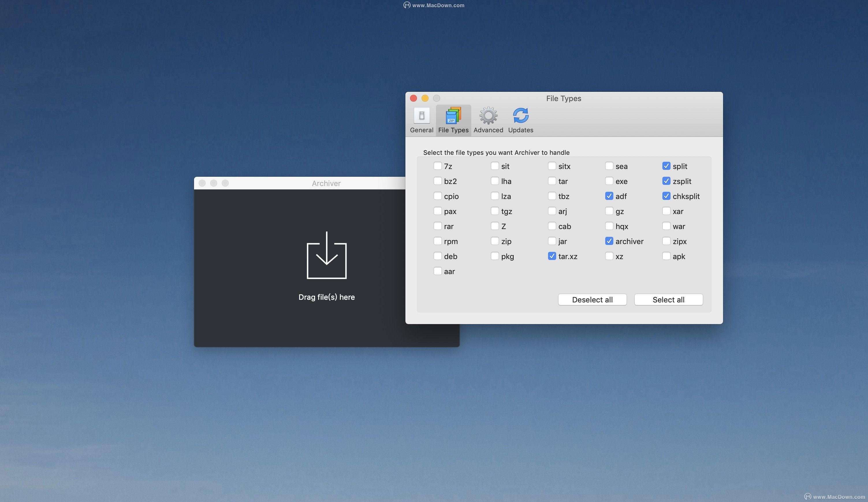868x502 pixels.
Task: Check the apk file type
Action: click(x=666, y=256)
